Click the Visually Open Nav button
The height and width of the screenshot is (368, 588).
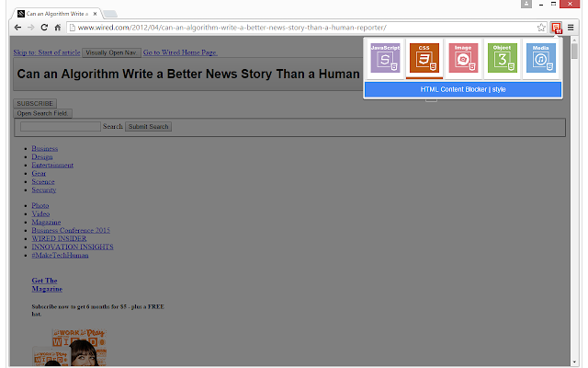[111, 52]
